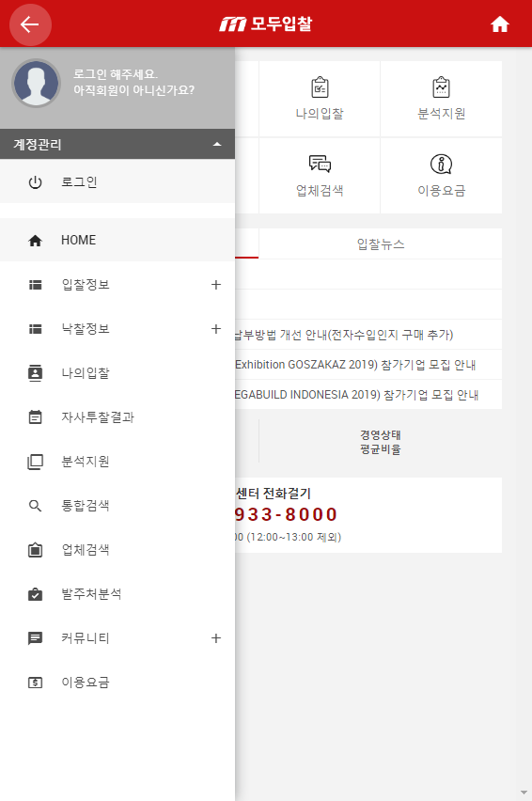Open 경영상태 평균비율 button

pyautogui.click(x=381, y=442)
